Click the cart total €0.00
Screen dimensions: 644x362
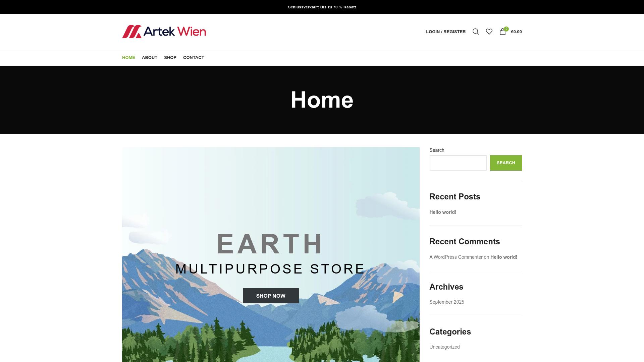pos(516,32)
